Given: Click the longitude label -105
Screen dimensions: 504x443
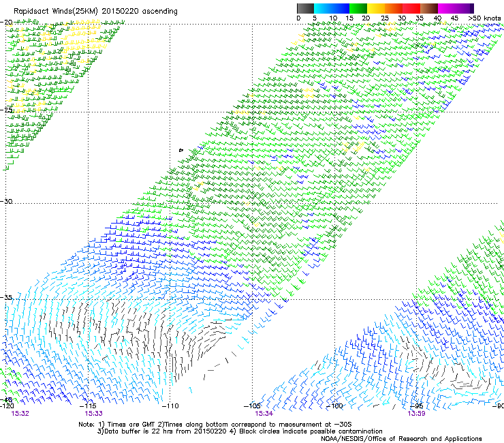Looking at the screenshot, I should (x=252, y=406).
